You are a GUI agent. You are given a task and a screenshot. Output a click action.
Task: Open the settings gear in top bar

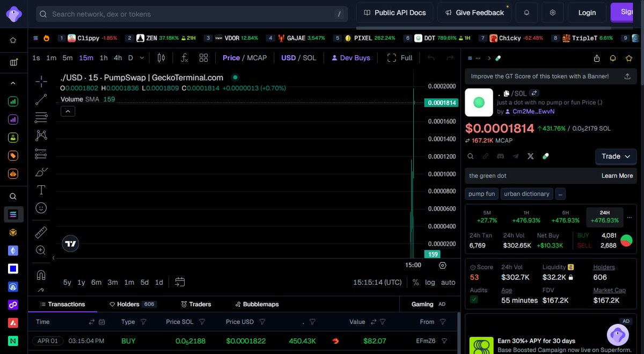(552, 12)
